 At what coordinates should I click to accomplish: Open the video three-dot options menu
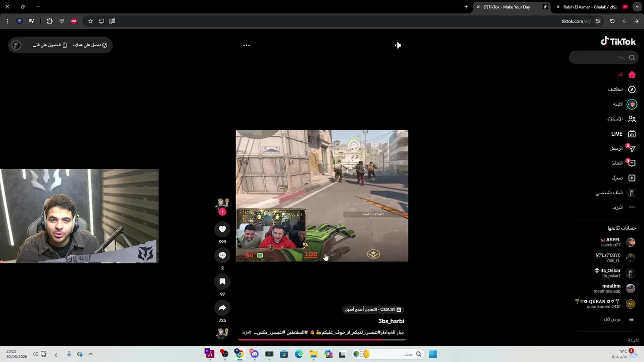click(x=247, y=45)
